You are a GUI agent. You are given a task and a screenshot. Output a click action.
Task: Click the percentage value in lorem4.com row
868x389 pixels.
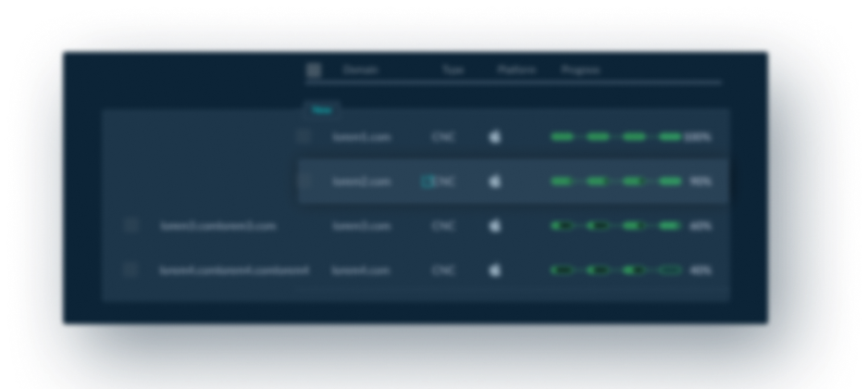(701, 270)
